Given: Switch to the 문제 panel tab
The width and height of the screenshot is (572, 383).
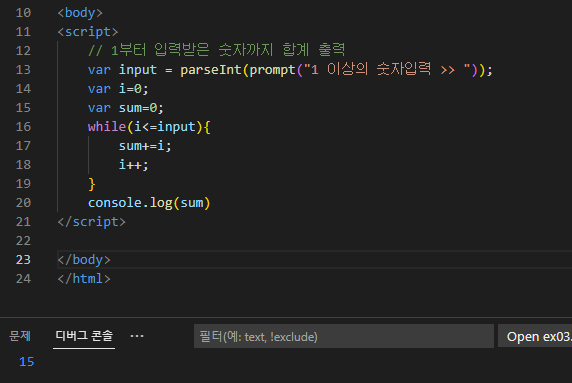Looking at the screenshot, I should click(x=20, y=336).
